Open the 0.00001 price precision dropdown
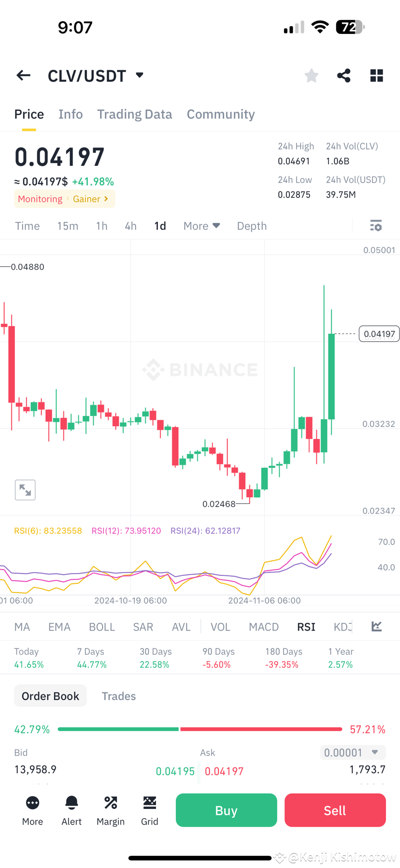The width and height of the screenshot is (400, 868). tap(353, 752)
